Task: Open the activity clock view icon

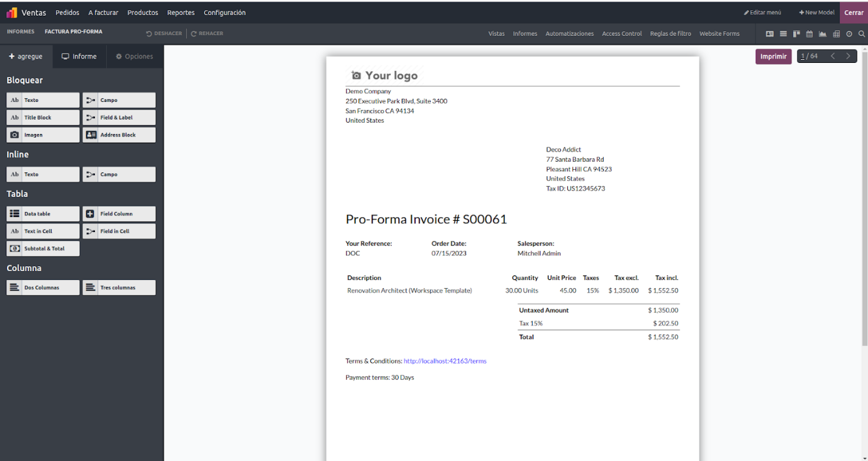Action: tap(849, 34)
